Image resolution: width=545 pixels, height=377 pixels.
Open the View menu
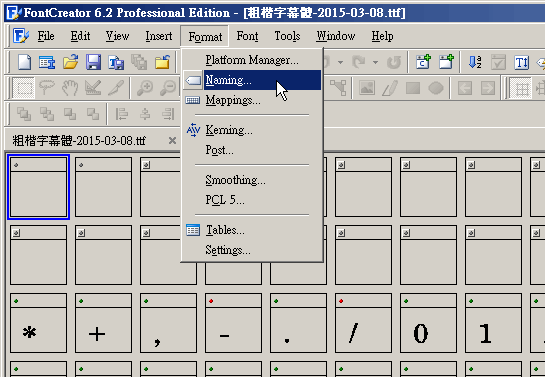pos(117,36)
